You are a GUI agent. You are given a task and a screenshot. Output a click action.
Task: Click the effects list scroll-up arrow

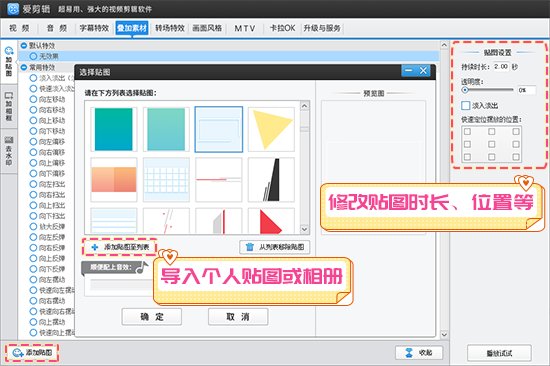coord(444,45)
